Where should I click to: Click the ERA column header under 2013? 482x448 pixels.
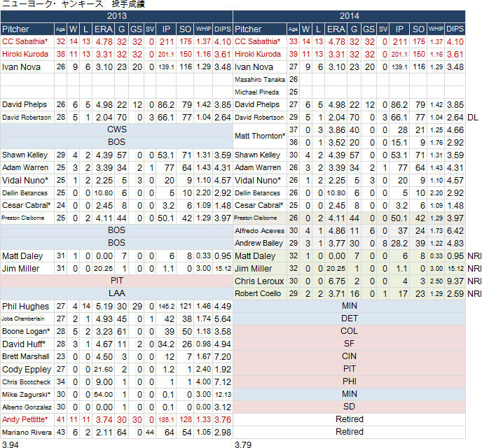pos(103,29)
